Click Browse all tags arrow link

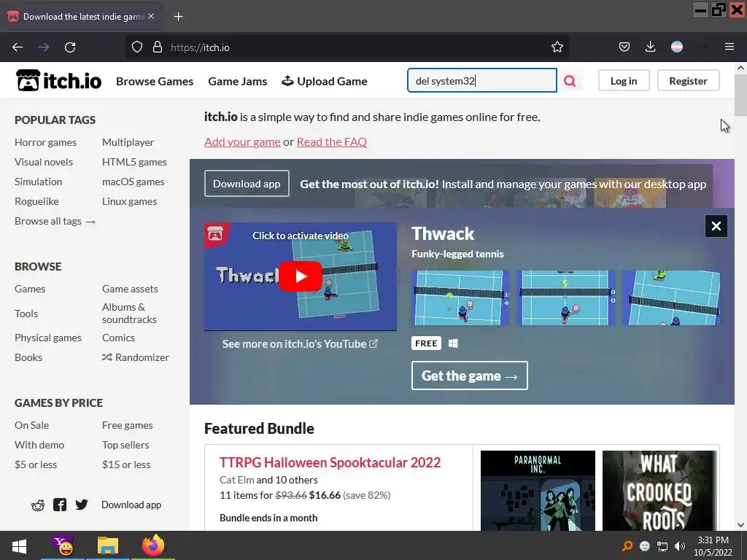[55, 222]
